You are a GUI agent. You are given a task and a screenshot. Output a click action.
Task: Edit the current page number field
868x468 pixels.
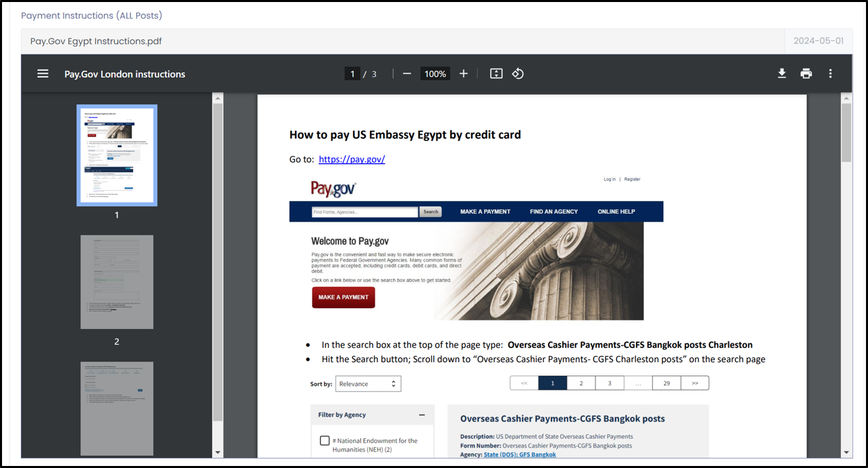coord(352,74)
